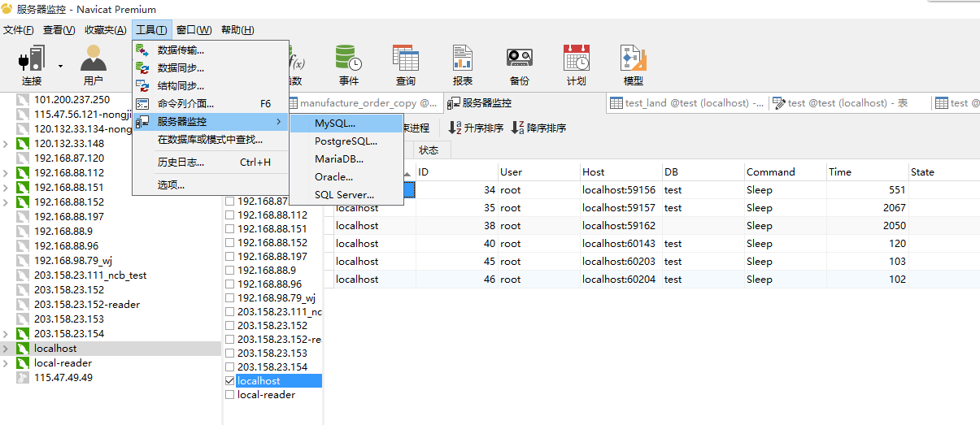Image resolution: width=980 pixels, height=425 pixels.
Task: Select the process row with ID 45
Action: 651,262
